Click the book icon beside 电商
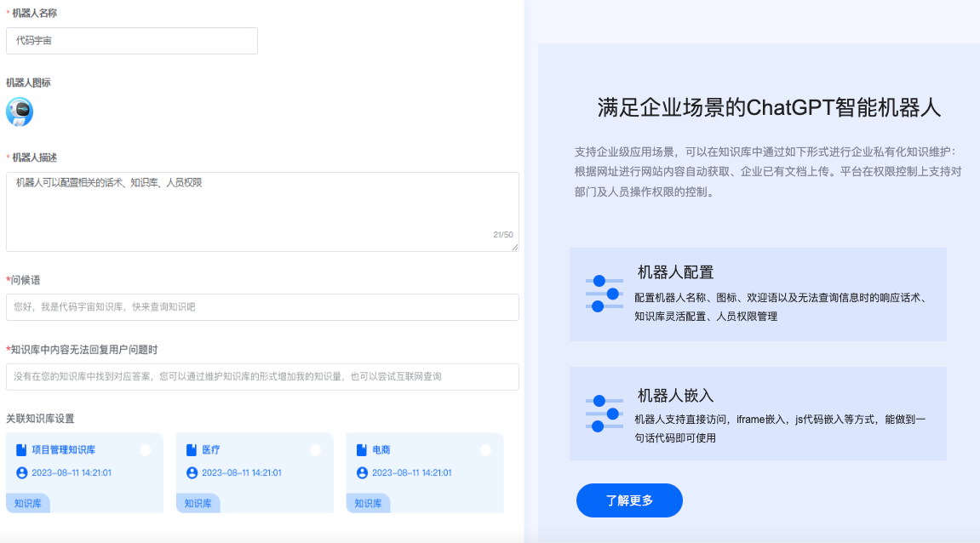Screen dimensions: 980x543 (361, 450)
